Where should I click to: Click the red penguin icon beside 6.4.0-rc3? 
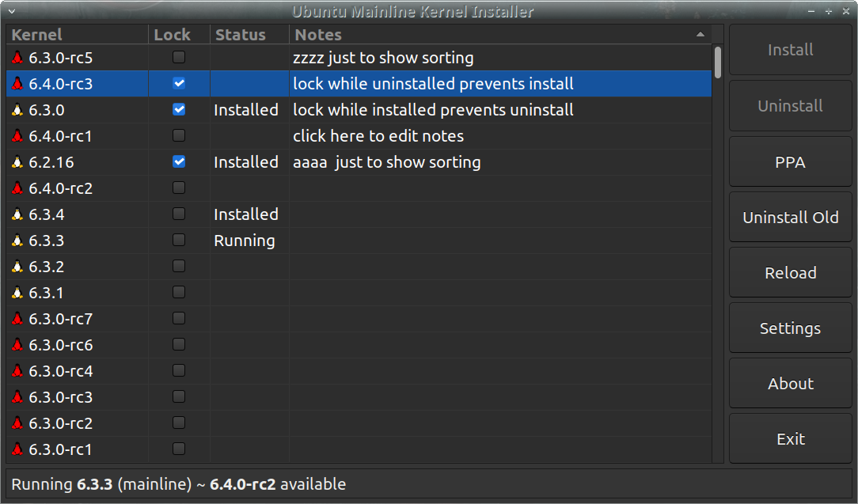(x=17, y=84)
